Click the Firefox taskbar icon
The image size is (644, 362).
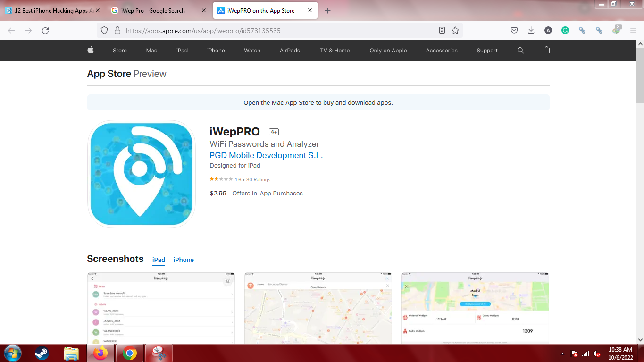100,353
